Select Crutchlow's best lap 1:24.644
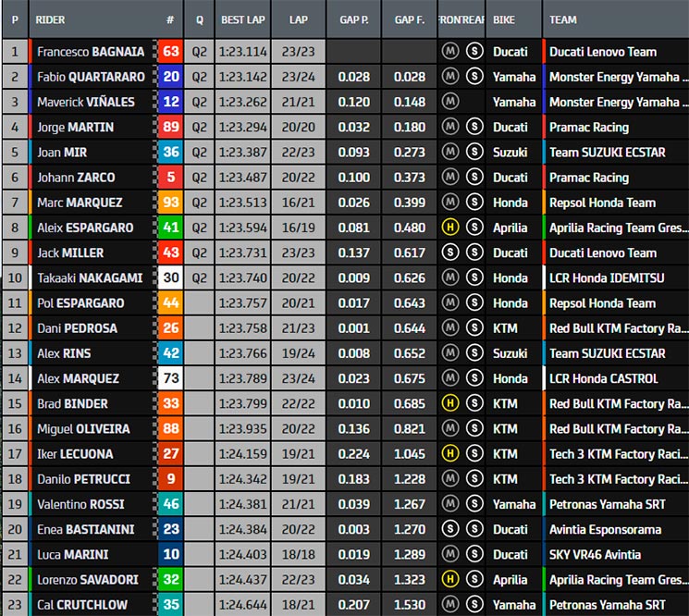 [x=242, y=605]
